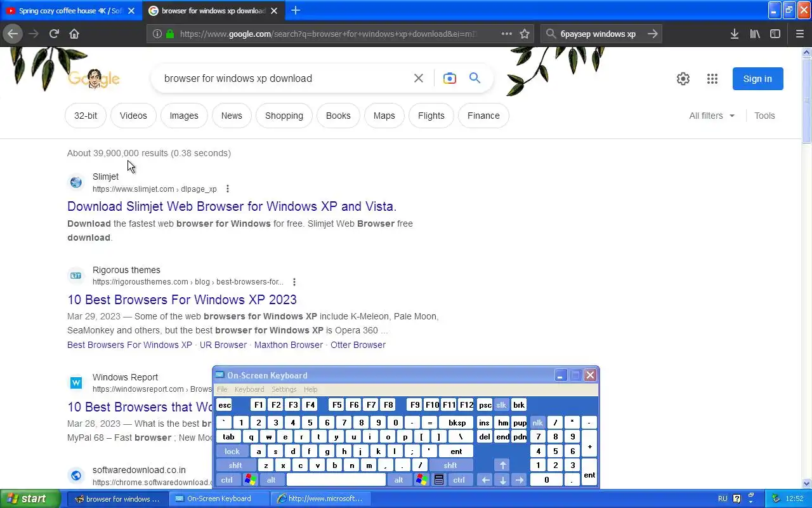Reload the page with the refresh icon
Screen dimensions: 812x508
coord(54,34)
